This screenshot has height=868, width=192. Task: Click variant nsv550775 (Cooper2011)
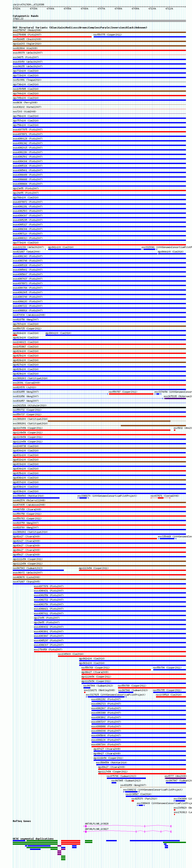(108, 35)
